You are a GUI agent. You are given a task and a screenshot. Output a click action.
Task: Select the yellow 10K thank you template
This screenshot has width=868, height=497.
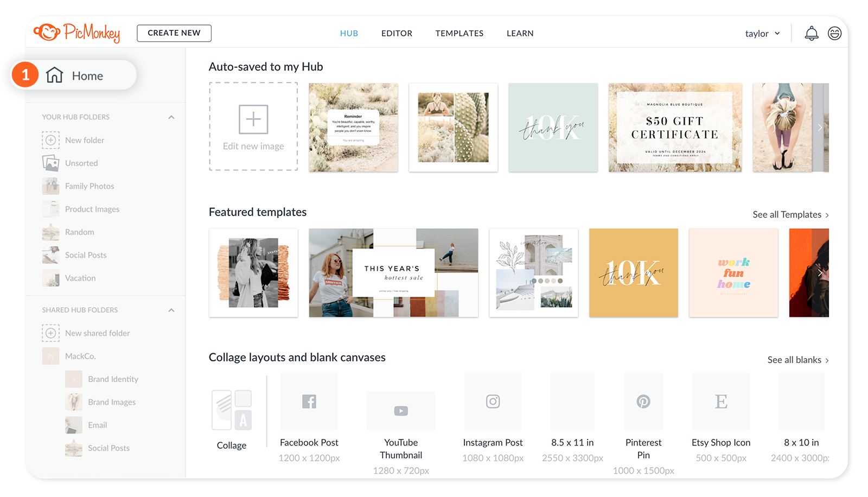tap(634, 273)
